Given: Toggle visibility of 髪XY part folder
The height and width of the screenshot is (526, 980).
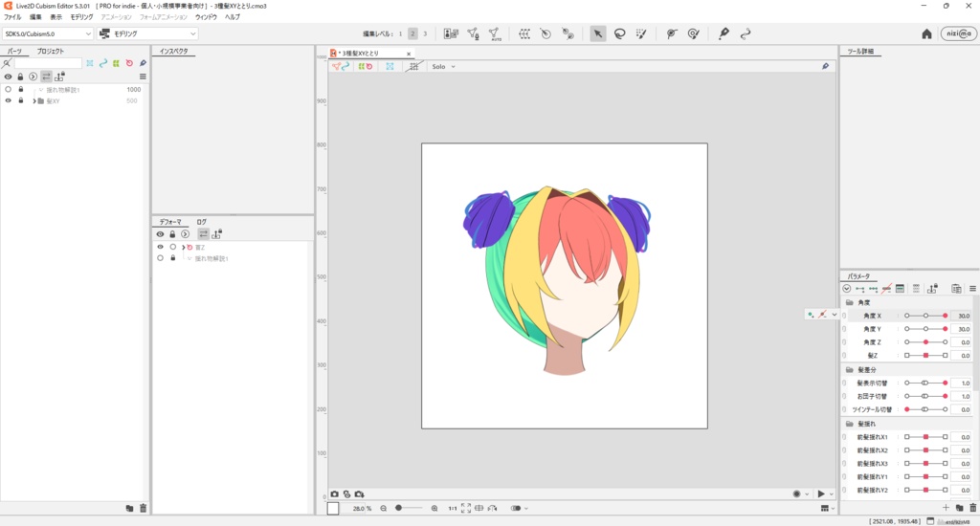Looking at the screenshot, I should [8, 100].
